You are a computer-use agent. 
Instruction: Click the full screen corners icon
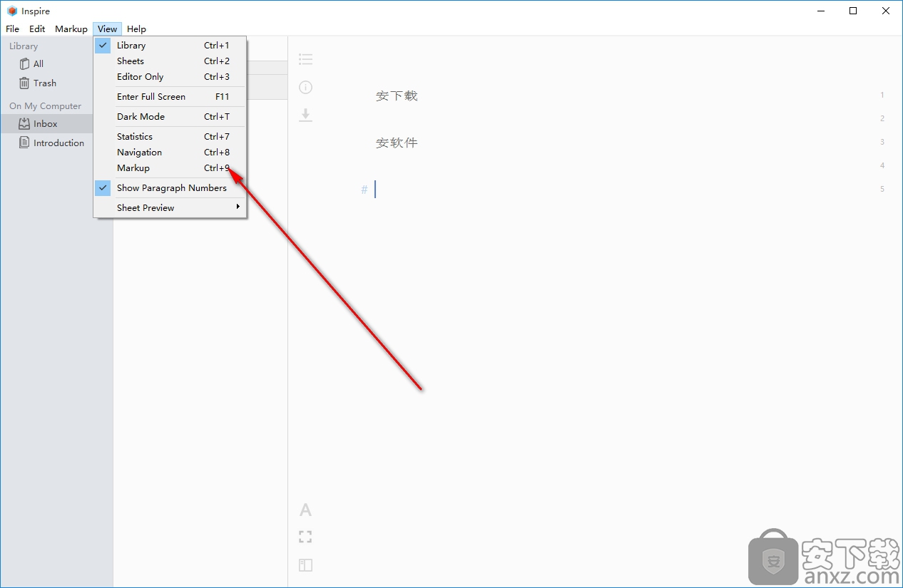(x=305, y=537)
